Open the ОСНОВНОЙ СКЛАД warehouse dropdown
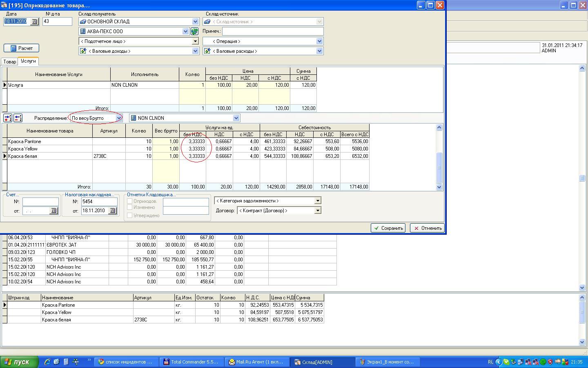Screen dimensions: 588x368 click(195, 22)
